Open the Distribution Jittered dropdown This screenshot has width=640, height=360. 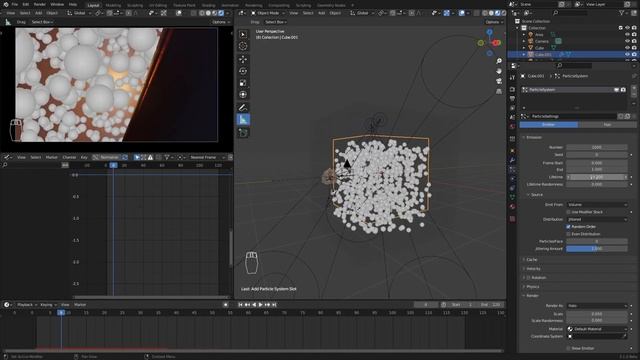[597, 220]
